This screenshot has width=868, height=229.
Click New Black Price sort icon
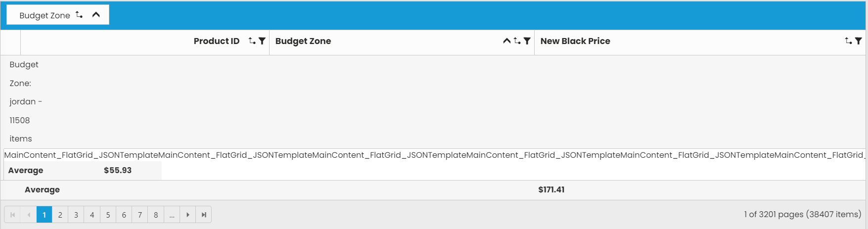click(849, 41)
